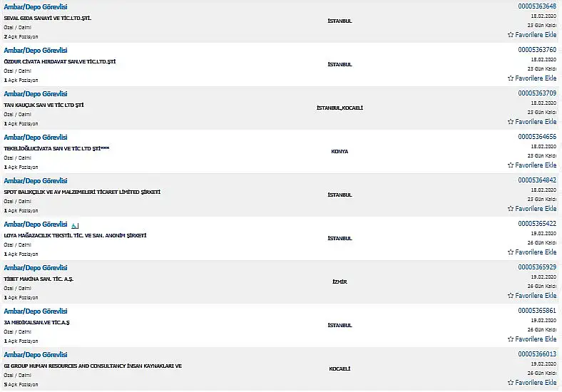Click the star icon for the TİBET MAKİNA listing

pyautogui.click(x=511, y=296)
